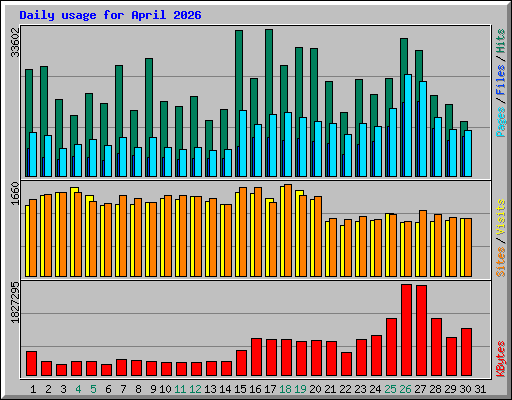The image size is (512, 400).
Task: Click the orange visits bar for day 21
Action: pyautogui.click(x=333, y=247)
